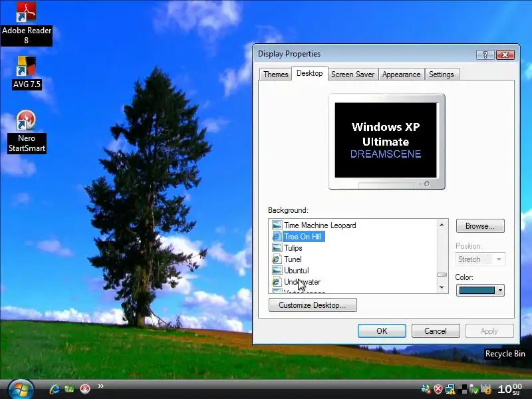Click the network connection warning tray icon
532x399 pixels.
(450, 389)
